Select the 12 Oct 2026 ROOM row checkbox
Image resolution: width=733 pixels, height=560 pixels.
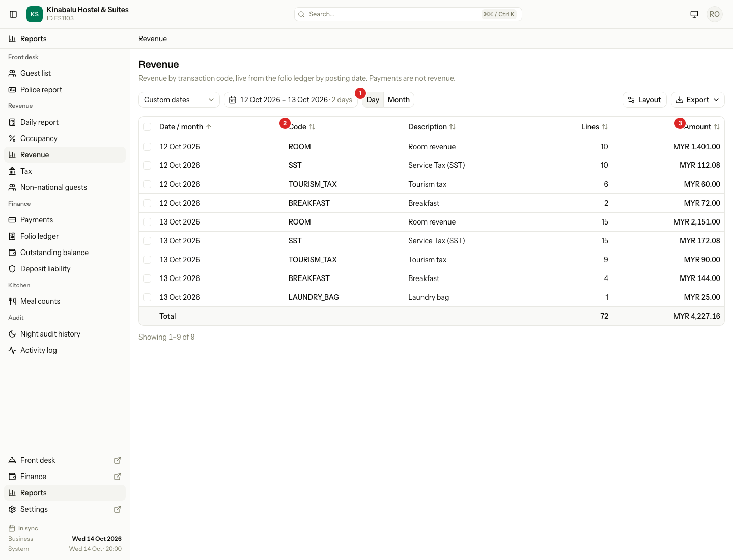coord(147,147)
